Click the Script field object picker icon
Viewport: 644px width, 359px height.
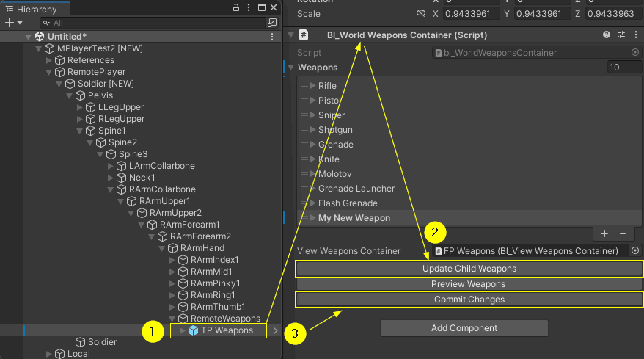[x=635, y=53]
